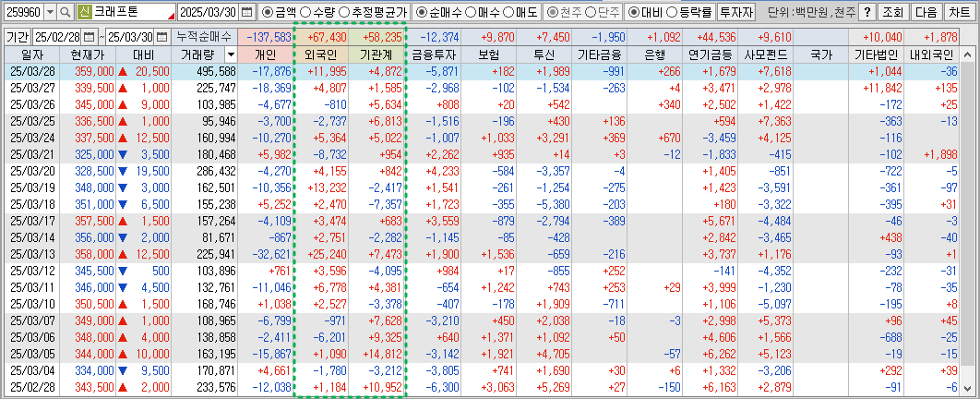This screenshot has height=399, width=980.
Task: Click the 연기금등 column header
Action: [x=711, y=55]
